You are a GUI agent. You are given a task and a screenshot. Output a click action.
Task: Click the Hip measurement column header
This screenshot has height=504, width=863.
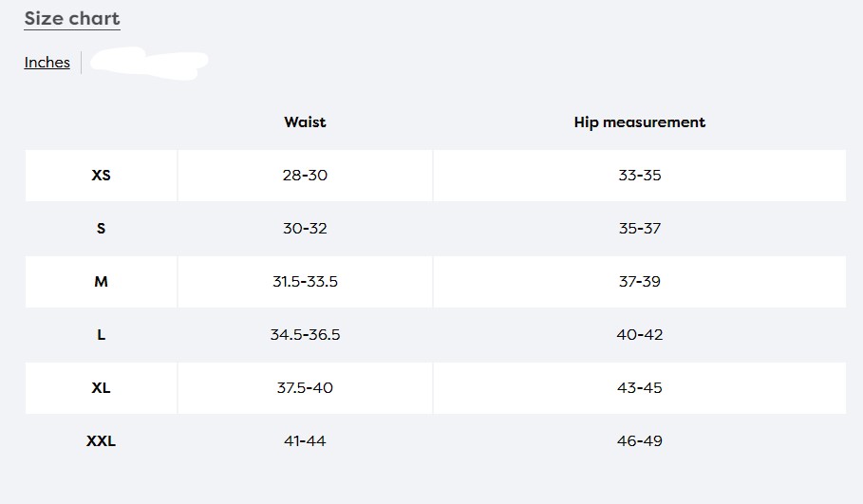(x=639, y=122)
